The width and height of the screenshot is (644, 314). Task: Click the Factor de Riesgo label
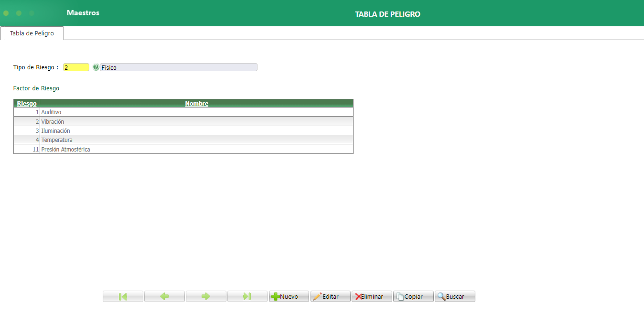click(x=36, y=88)
